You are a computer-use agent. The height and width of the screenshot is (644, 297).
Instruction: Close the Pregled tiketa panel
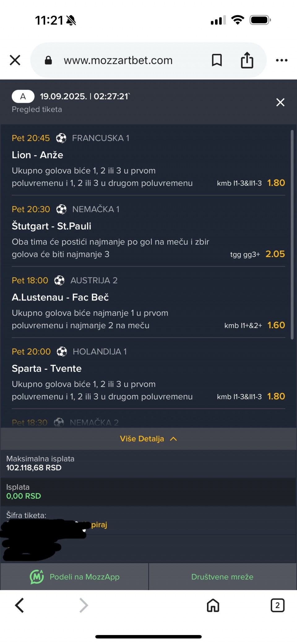coord(280,102)
